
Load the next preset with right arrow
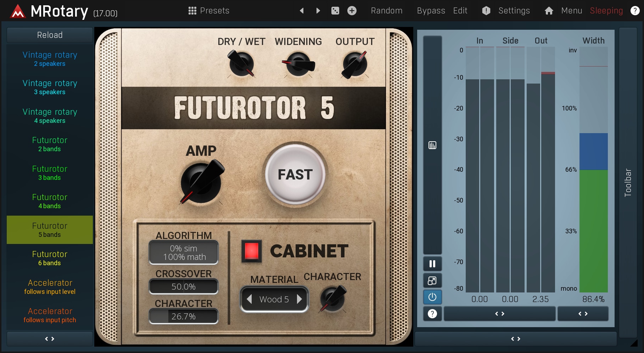coord(318,11)
